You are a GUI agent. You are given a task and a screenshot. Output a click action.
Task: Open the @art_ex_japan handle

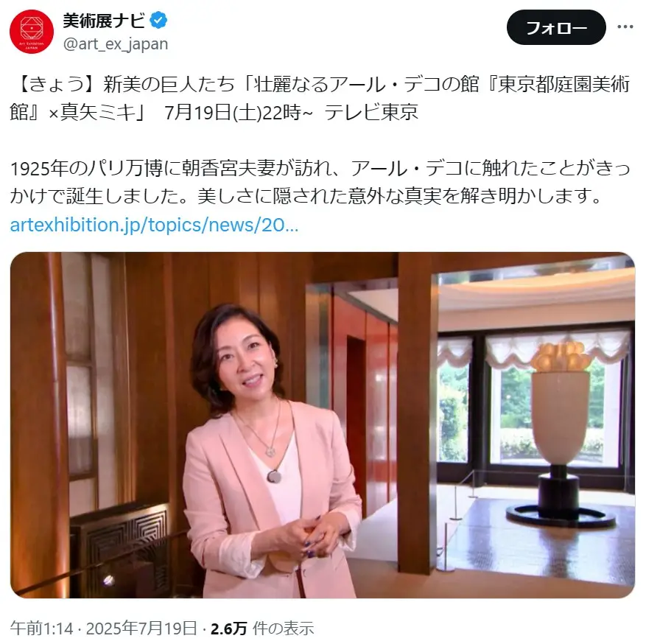click(116, 43)
